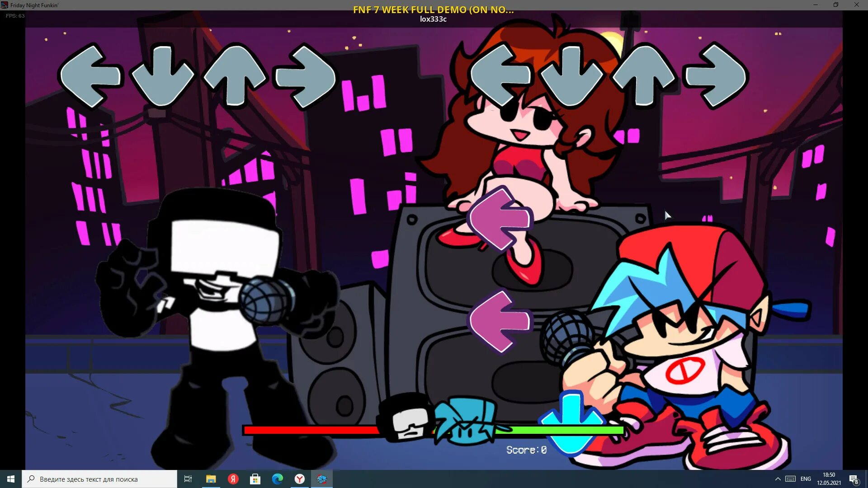Click the upper purple left-arrow note
Image resolution: width=868 pixels, height=488 pixels.
coord(500,219)
